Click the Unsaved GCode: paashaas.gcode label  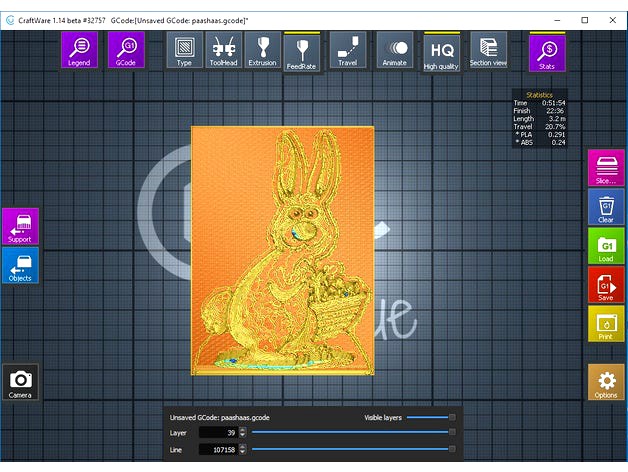(219, 418)
